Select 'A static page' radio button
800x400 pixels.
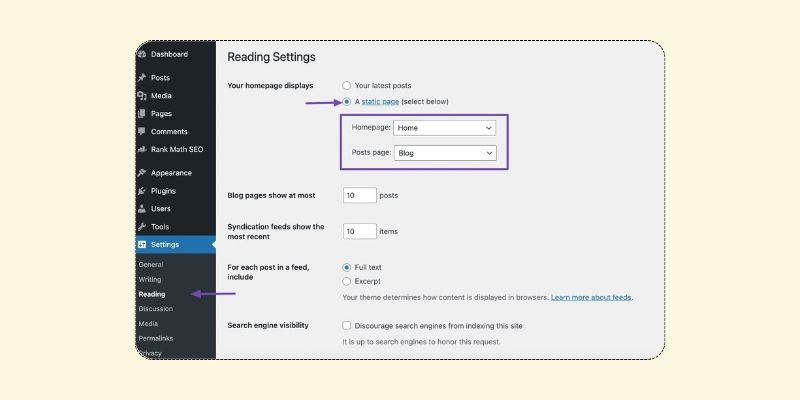pos(346,102)
